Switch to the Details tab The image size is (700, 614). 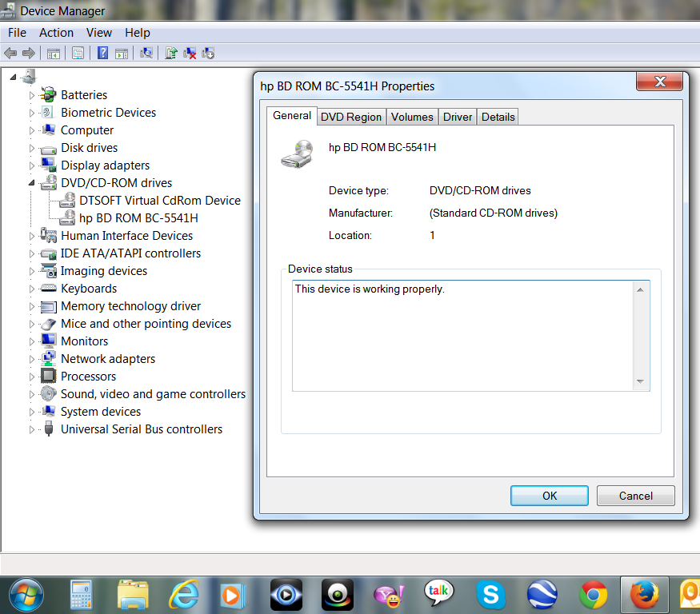[x=498, y=117]
